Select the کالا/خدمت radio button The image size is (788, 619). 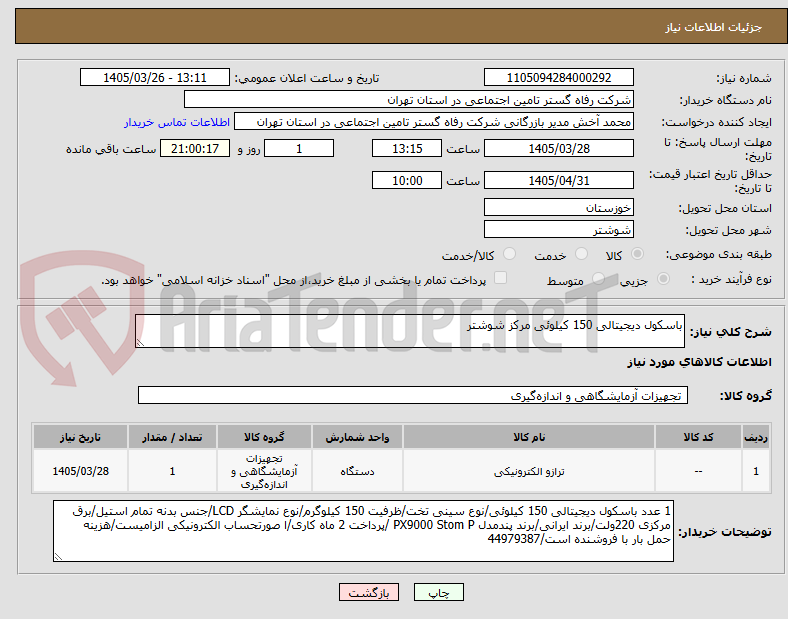tap(510, 254)
